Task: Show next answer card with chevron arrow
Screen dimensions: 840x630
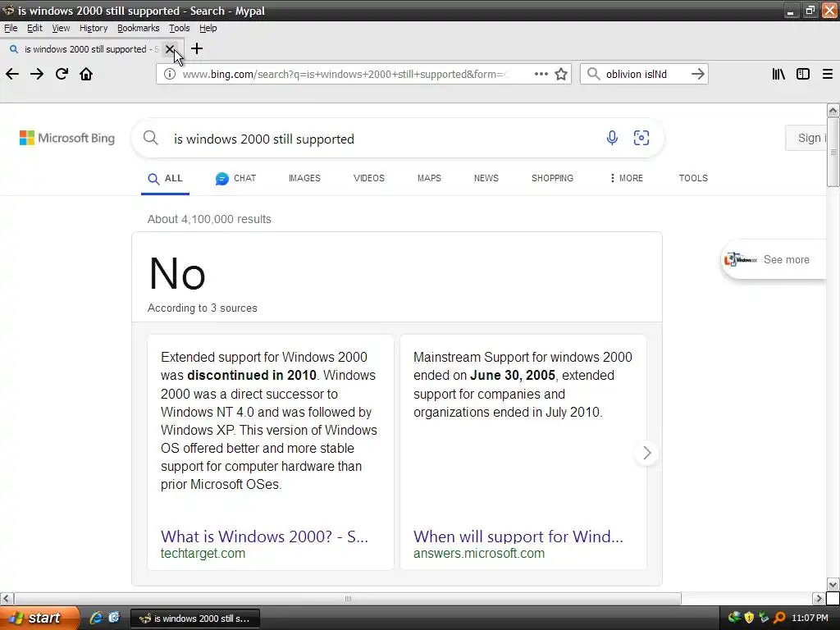Action: point(646,453)
